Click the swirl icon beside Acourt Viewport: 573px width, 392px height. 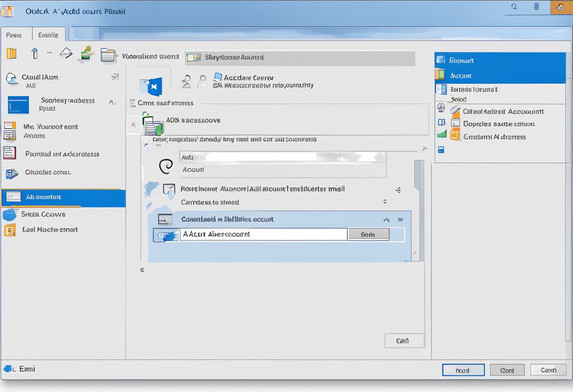coord(166,167)
